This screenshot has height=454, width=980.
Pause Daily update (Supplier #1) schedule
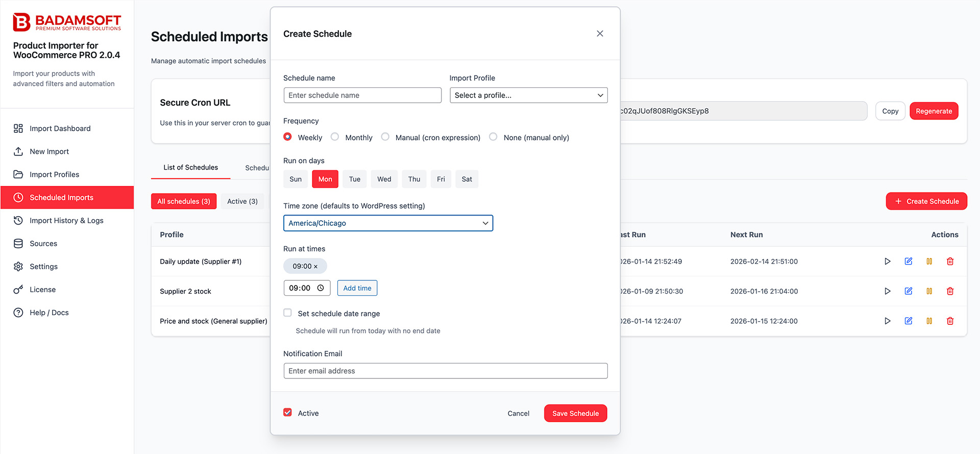tap(929, 261)
